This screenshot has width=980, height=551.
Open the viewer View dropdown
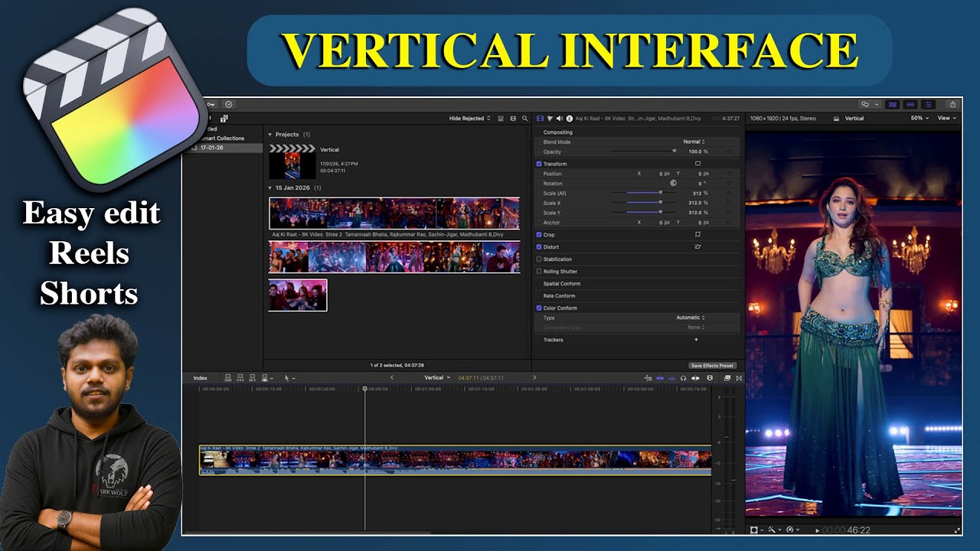[x=947, y=119]
